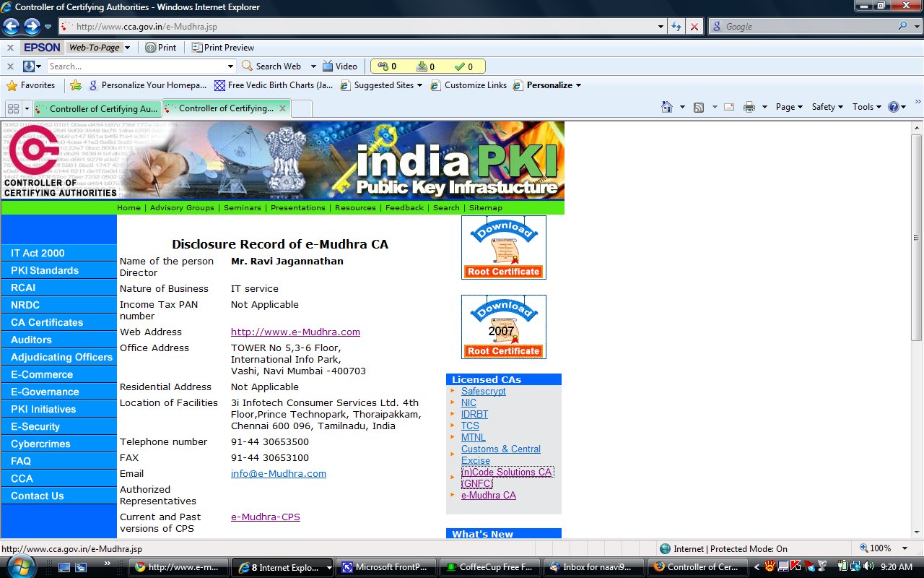Click the Epson Print Preview button
Viewport: 924px width, 578px height.
[x=223, y=48]
